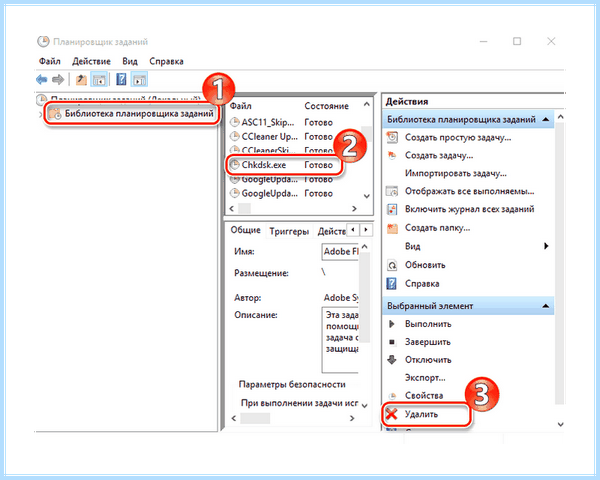Click Удалить action
Image resolution: width=600 pixels, height=480 pixels.
(421, 414)
